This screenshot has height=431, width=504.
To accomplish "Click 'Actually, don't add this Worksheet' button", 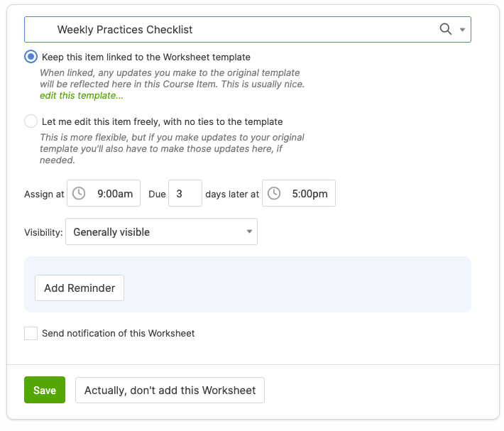I will 170,391.
